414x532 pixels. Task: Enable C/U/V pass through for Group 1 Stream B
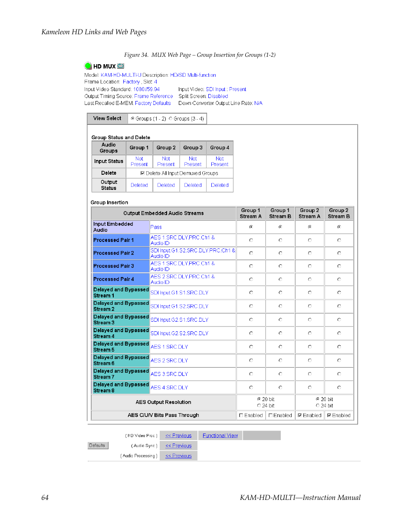(270, 415)
